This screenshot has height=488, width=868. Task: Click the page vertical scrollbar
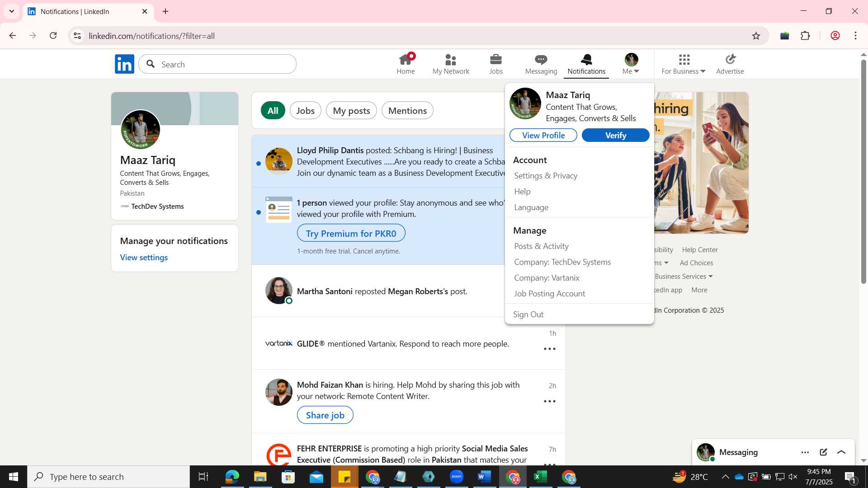863,172
